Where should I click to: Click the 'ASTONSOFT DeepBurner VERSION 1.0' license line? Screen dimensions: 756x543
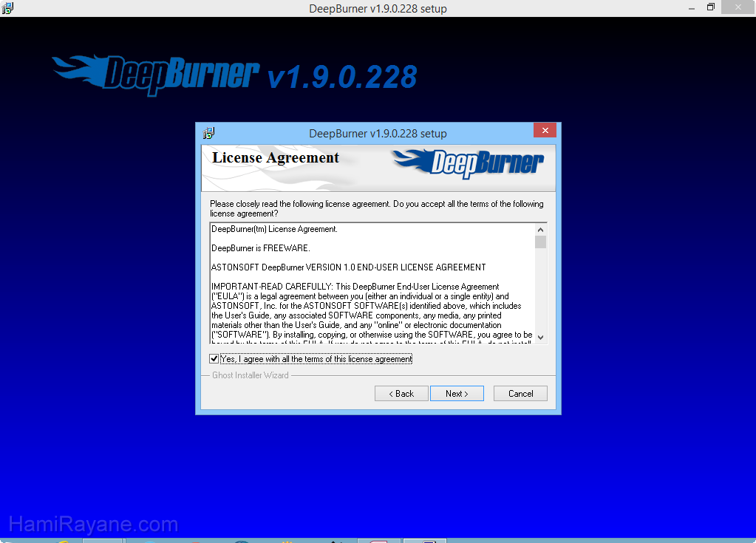coord(349,267)
